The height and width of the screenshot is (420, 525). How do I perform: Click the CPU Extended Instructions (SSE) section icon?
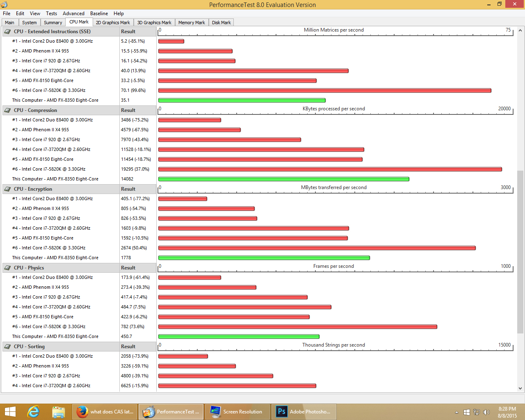[x=7, y=32]
